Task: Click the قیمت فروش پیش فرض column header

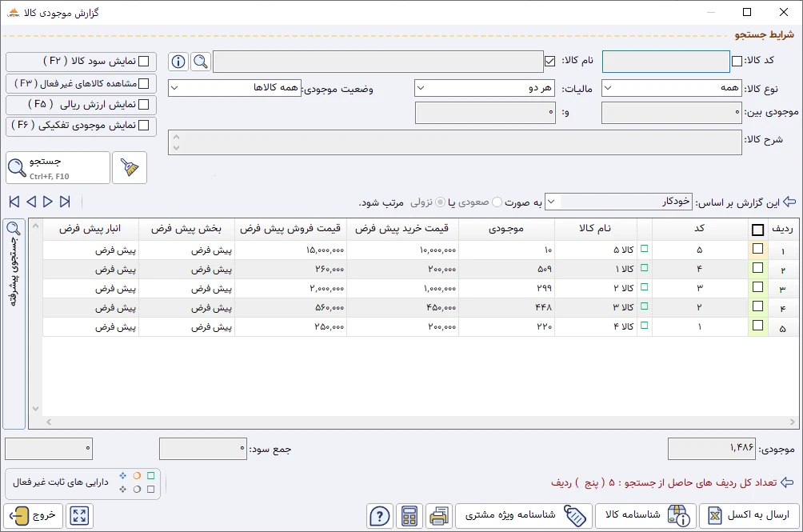Action: [x=290, y=229]
